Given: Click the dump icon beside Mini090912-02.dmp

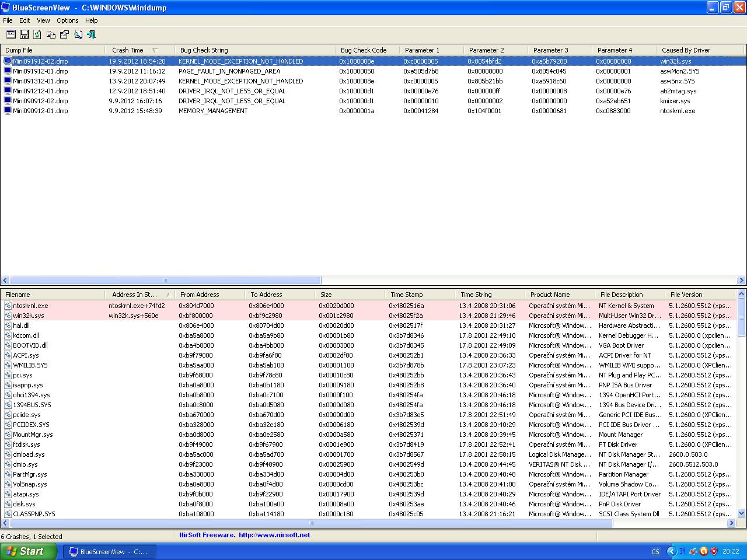Looking at the screenshot, I should coord(8,101).
